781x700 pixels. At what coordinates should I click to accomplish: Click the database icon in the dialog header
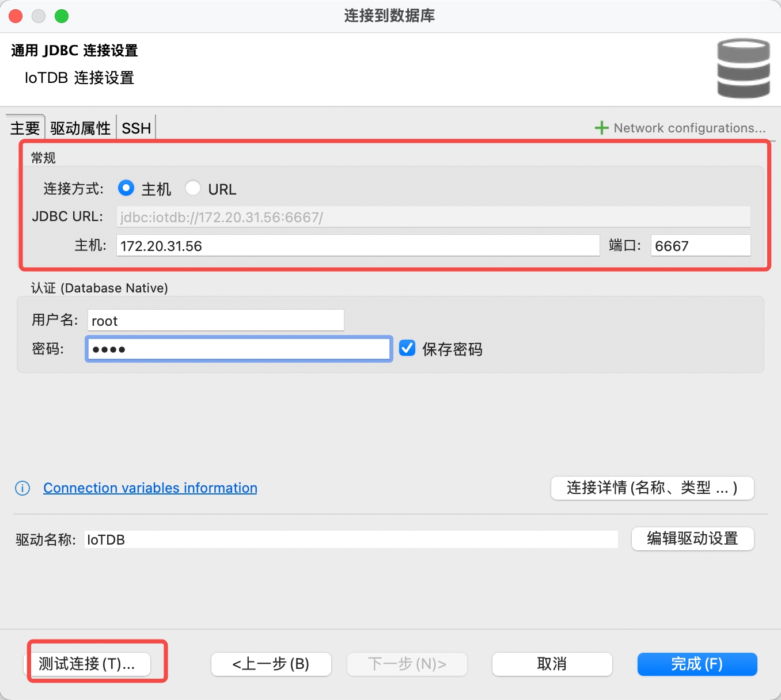743,68
